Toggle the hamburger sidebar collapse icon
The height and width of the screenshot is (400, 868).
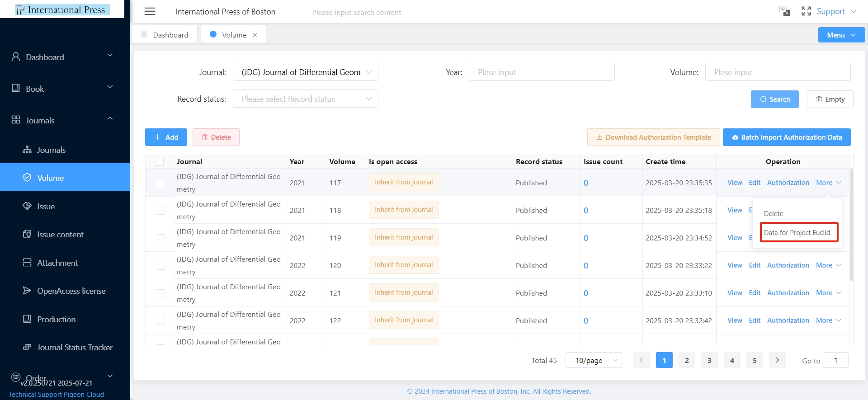150,11
